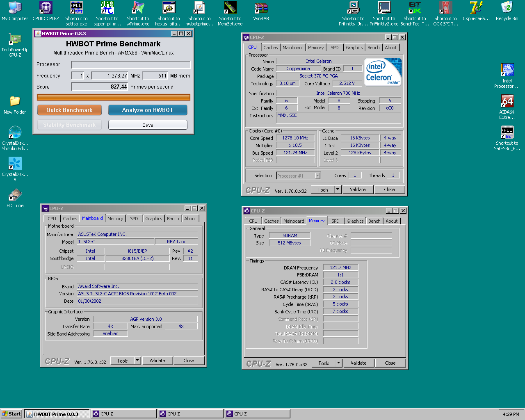Select the MemSet.exe shortcut icon
Viewport: 525px width, 420px height.
tap(230, 14)
